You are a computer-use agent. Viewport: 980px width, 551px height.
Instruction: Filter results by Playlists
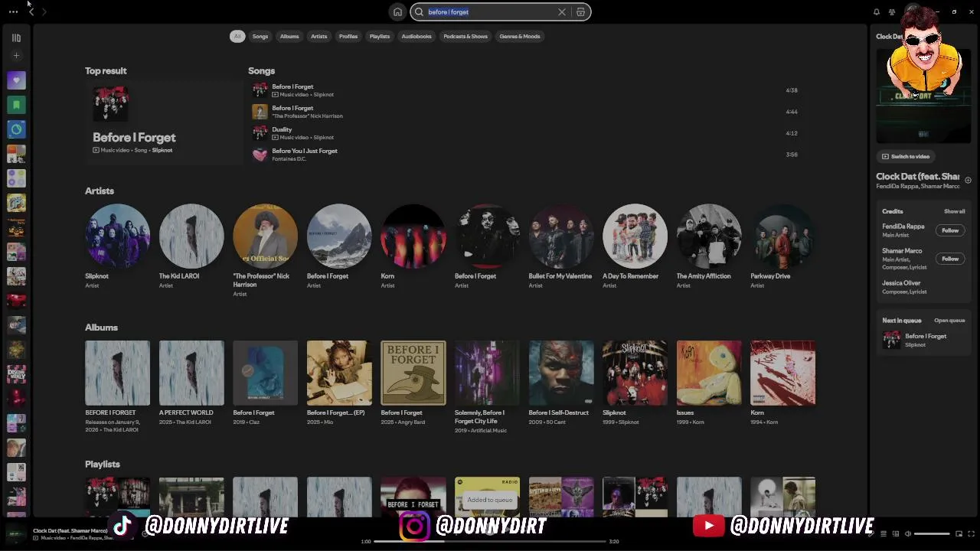click(x=380, y=36)
